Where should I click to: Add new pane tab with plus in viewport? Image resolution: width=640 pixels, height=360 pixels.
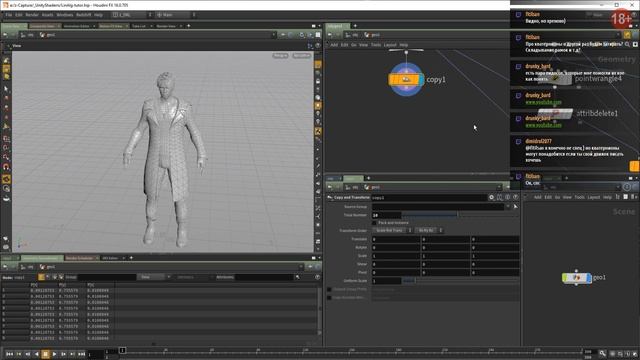189,26
